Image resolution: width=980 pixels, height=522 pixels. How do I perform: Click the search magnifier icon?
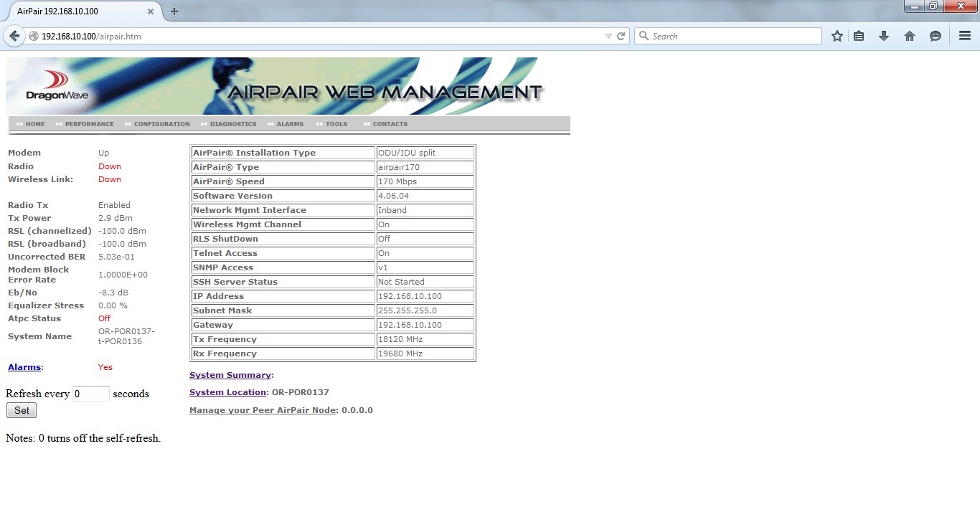click(x=644, y=36)
